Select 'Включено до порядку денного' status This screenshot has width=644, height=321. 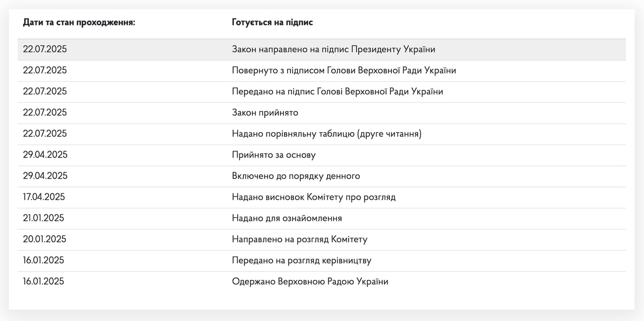point(296,176)
